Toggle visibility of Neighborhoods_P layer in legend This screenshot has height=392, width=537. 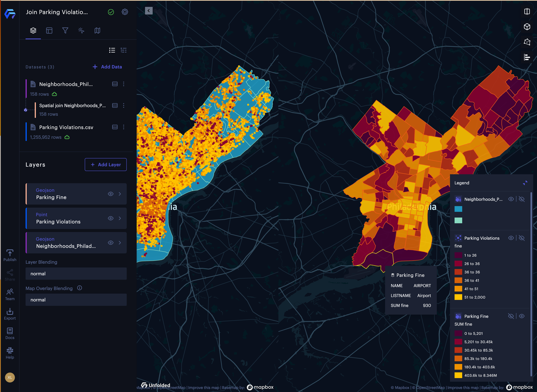(x=511, y=199)
